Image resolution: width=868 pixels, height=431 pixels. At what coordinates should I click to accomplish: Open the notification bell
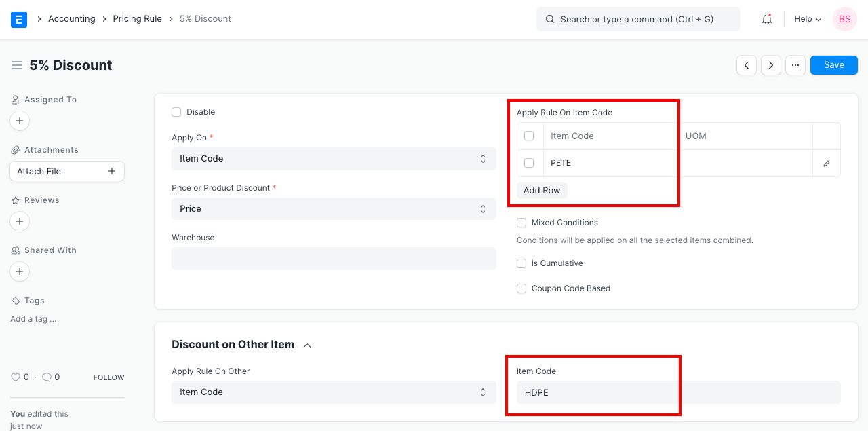point(766,19)
